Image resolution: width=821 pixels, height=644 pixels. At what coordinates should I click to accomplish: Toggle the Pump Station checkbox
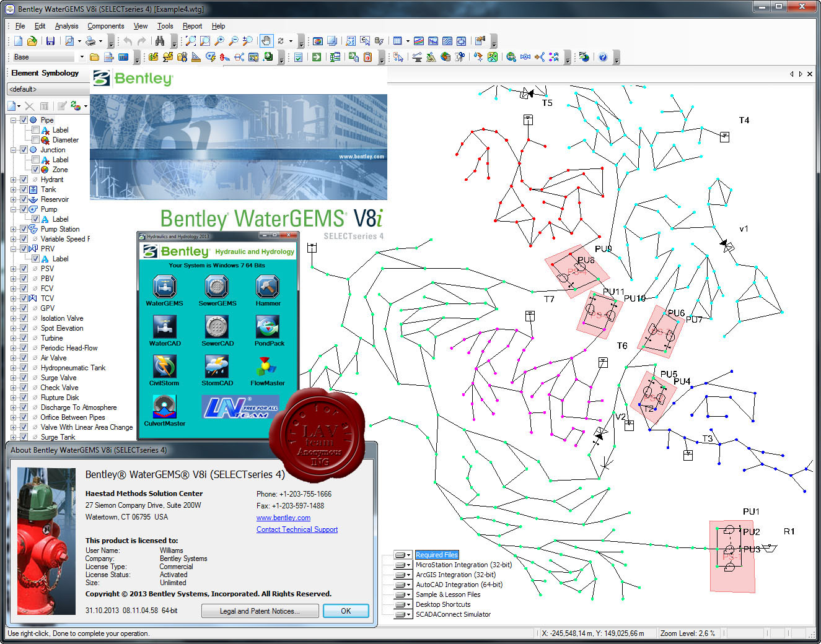pos(24,229)
